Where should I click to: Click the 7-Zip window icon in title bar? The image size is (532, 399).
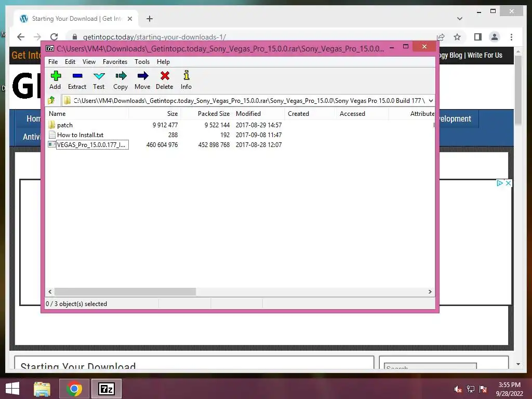(x=49, y=48)
